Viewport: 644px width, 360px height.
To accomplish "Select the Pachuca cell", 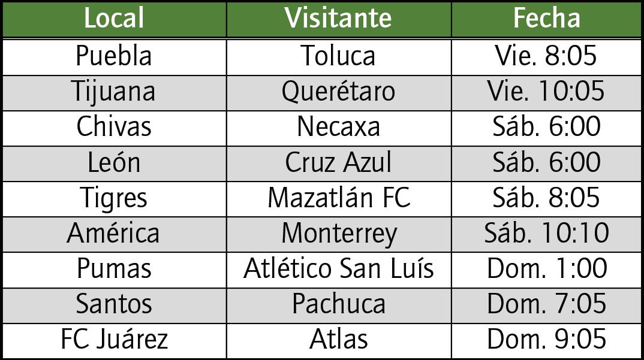I will pyautogui.click(x=339, y=305).
